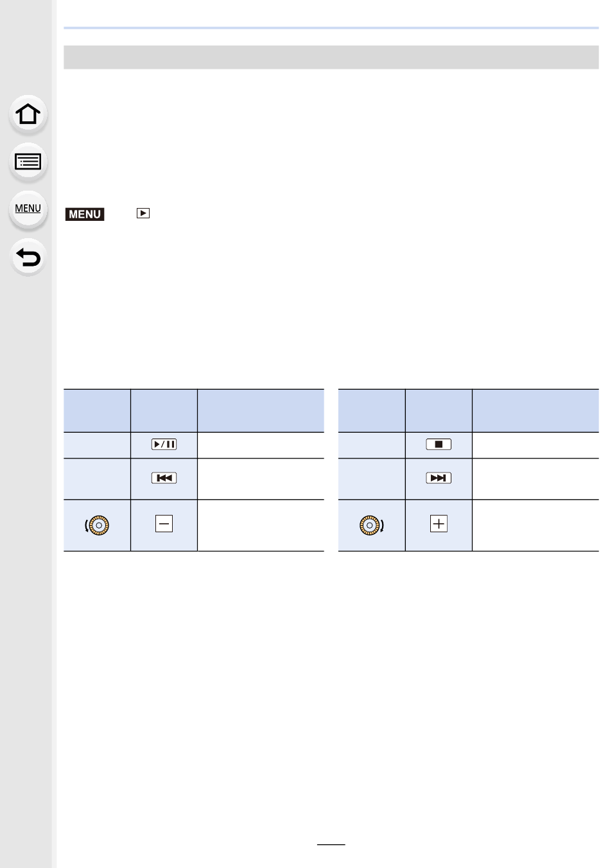Tap the skip forward icon
The height and width of the screenshot is (868, 610).
click(x=439, y=478)
